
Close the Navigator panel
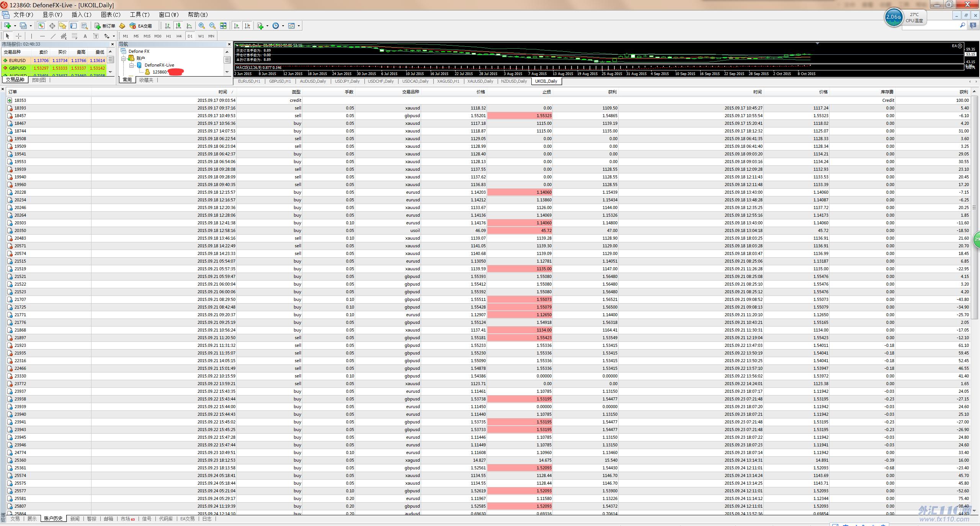(229, 44)
